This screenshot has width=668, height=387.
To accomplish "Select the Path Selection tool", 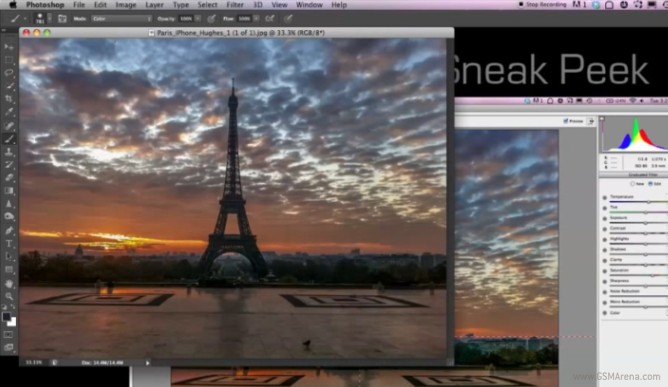I will click(9, 257).
